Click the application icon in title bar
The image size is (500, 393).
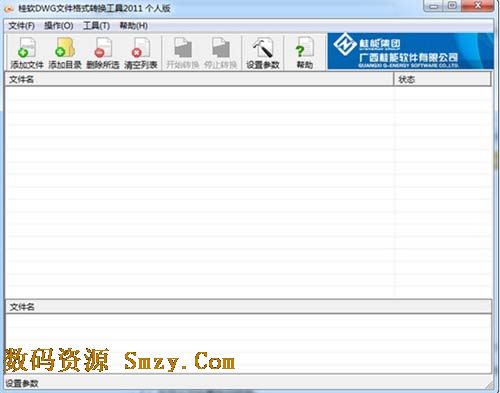pos(9,8)
